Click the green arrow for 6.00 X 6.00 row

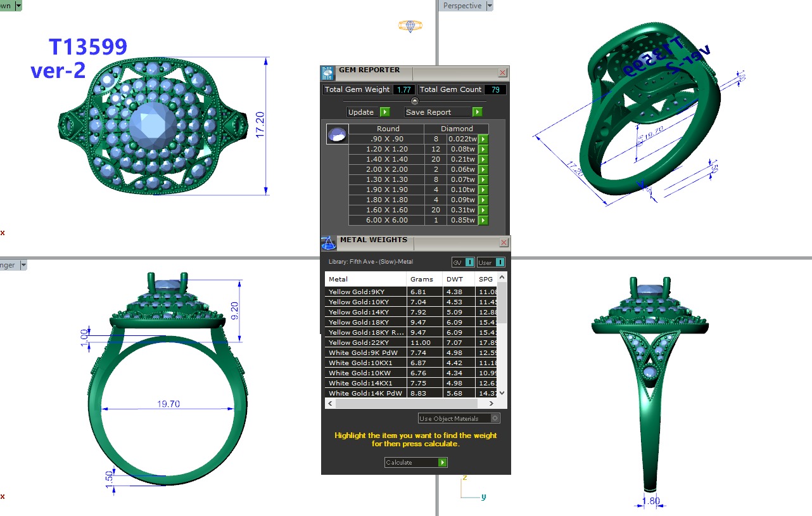click(483, 221)
